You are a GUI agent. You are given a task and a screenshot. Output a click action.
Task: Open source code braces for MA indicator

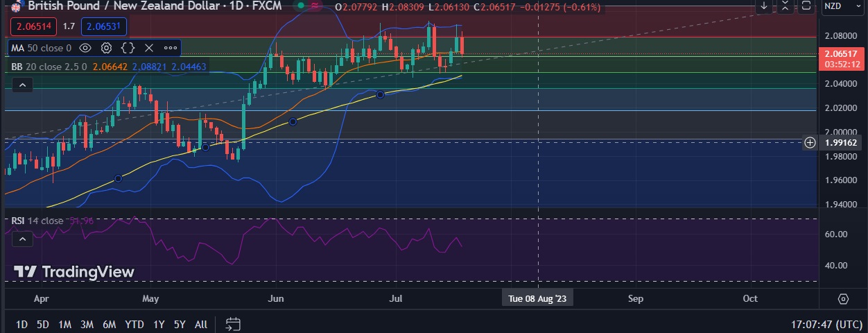coord(128,48)
